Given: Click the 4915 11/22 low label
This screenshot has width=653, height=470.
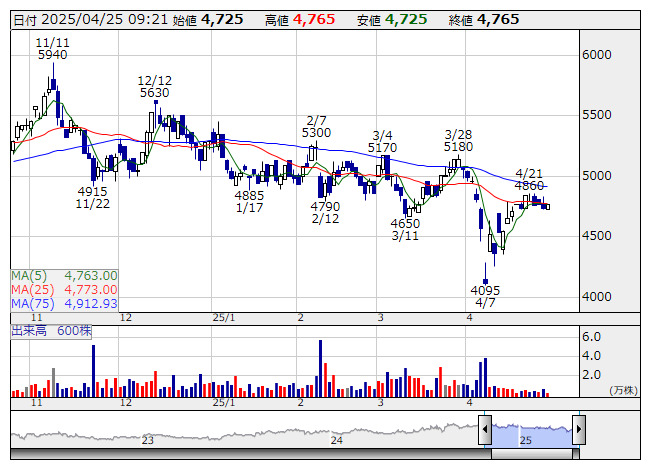Looking at the screenshot, I should [x=92, y=197].
